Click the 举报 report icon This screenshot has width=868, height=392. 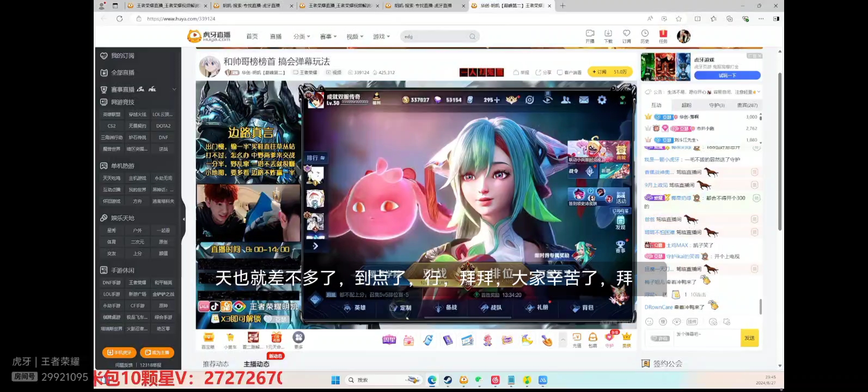pyautogui.click(x=521, y=72)
